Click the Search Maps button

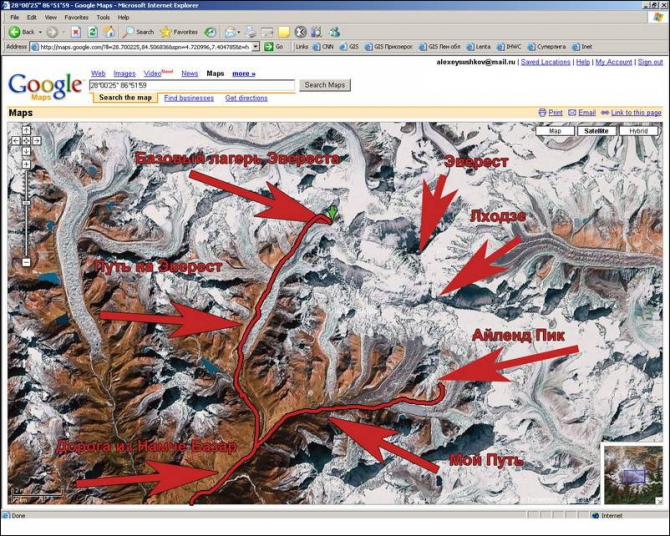(x=325, y=85)
